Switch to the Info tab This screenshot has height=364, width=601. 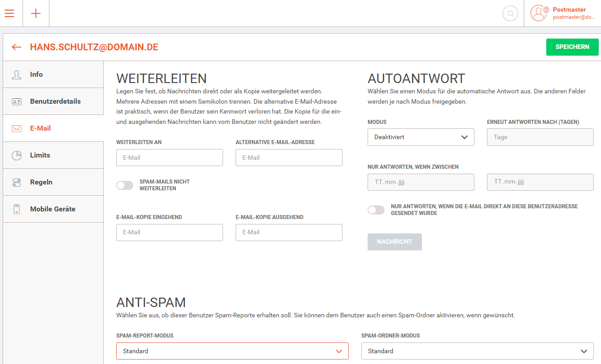coord(36,75)
